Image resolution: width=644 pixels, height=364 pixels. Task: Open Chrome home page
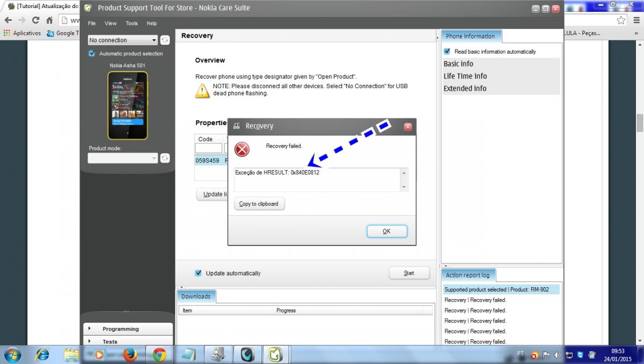(x=49, y=20)
